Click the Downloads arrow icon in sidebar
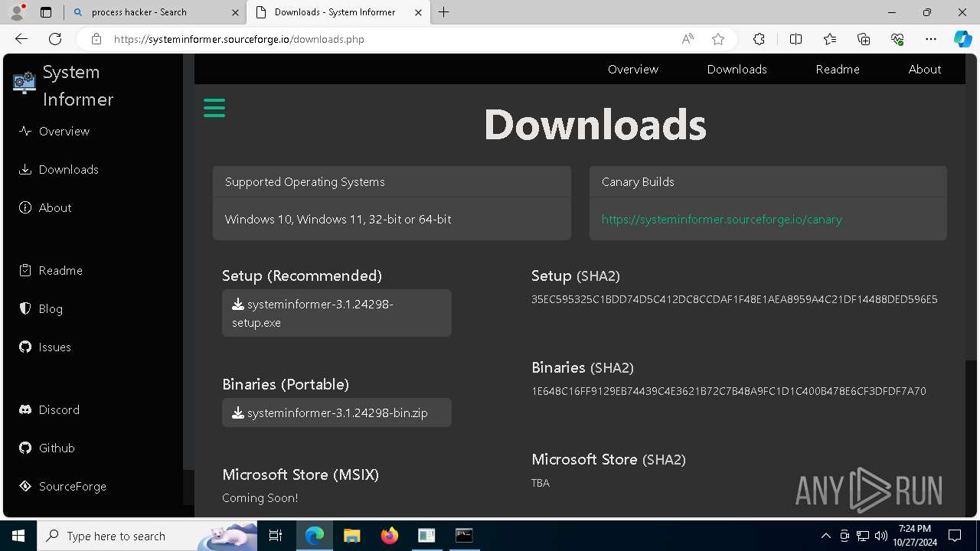Screen dimensions: 980x551 [25, 169]
